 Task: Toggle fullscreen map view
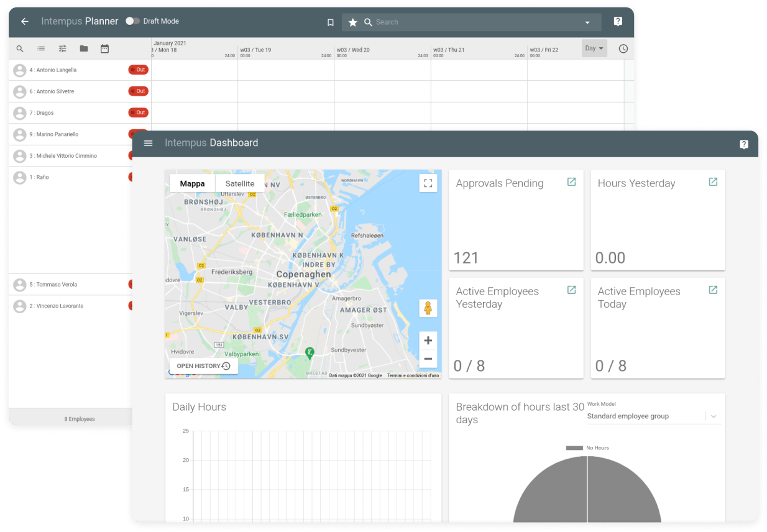coord(428,183)
